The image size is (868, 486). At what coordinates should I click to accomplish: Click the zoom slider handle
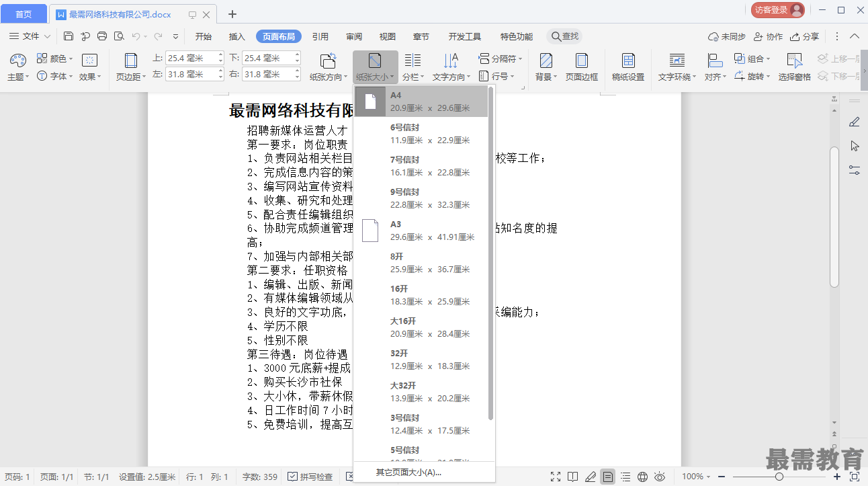[x=779, y=477]
